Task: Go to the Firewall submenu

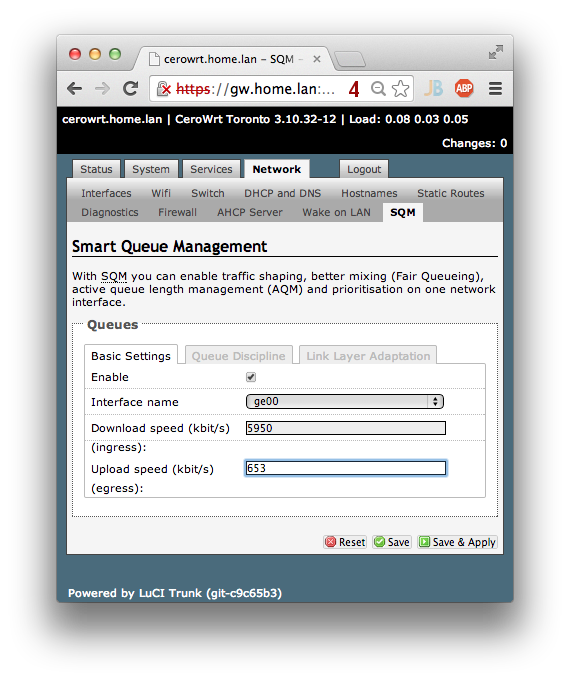Action: point(177,212)
